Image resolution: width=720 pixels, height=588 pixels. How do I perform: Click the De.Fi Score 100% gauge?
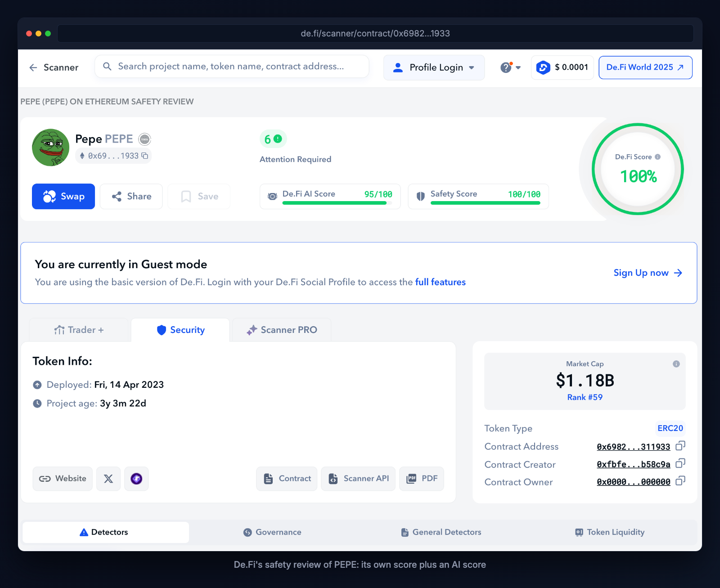(x=638, y=169)
